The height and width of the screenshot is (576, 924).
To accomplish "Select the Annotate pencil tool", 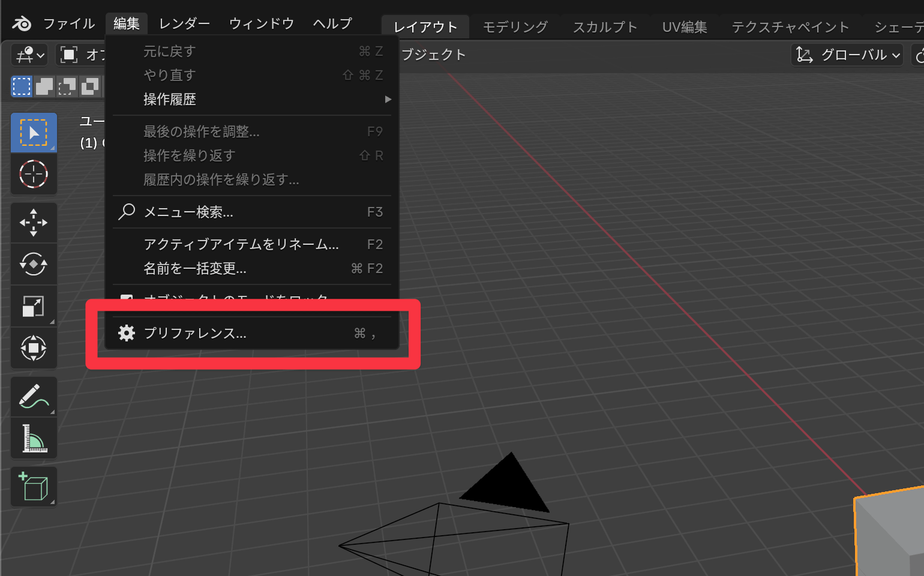I will [x=34, y=397].
